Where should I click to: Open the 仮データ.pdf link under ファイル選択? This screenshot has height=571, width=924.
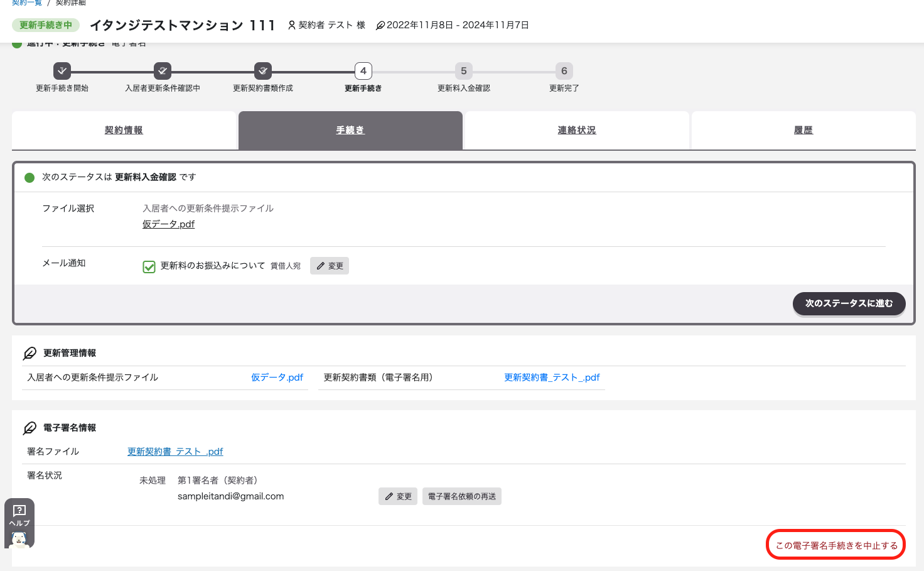[168, 224]
